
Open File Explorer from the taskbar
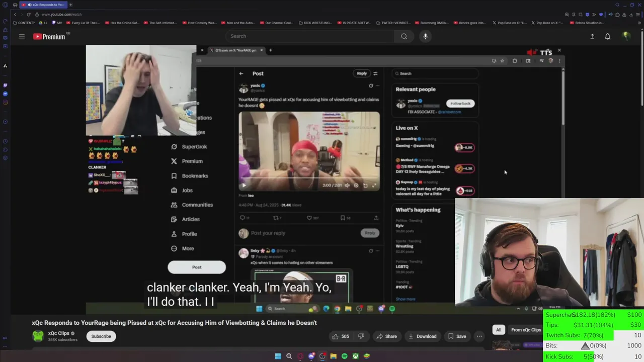tap(333, 356)
